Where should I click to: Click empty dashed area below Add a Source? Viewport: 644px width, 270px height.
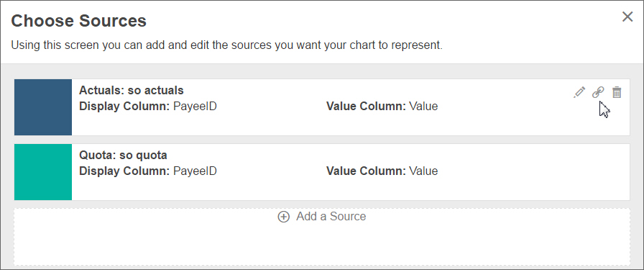click(322, 245)
